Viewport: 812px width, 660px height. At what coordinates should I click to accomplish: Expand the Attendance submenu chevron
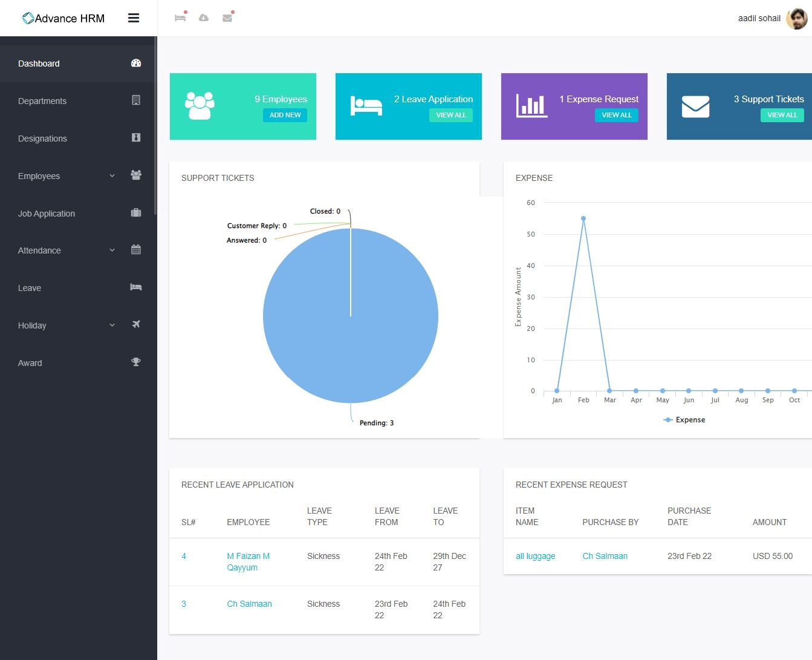[x=112, y=250]
